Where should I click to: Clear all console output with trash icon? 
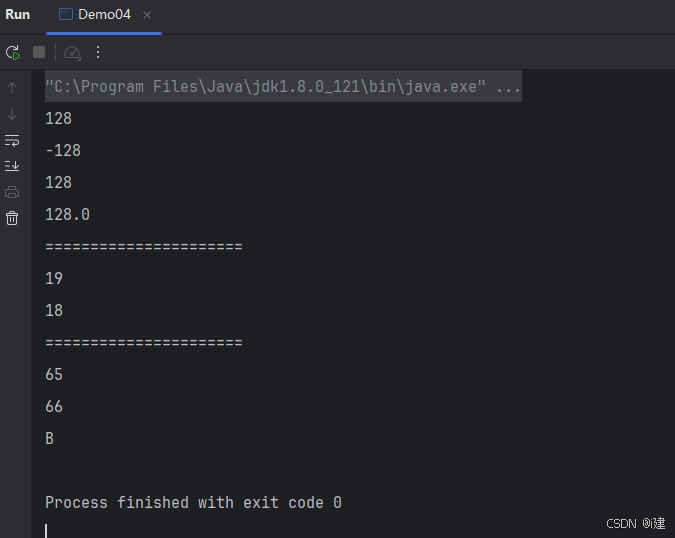(x=12, y=218)
